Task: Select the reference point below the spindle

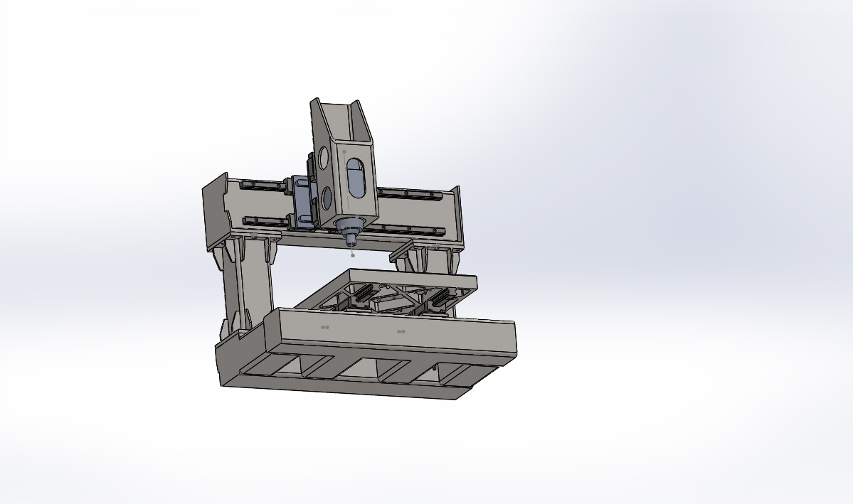Action: (353, 254)
